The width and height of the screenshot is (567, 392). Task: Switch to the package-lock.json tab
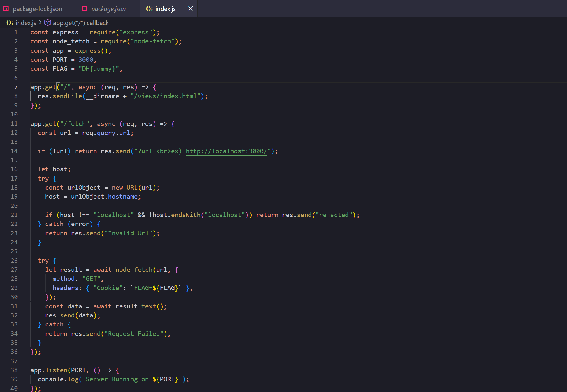(x=37, y=9)
